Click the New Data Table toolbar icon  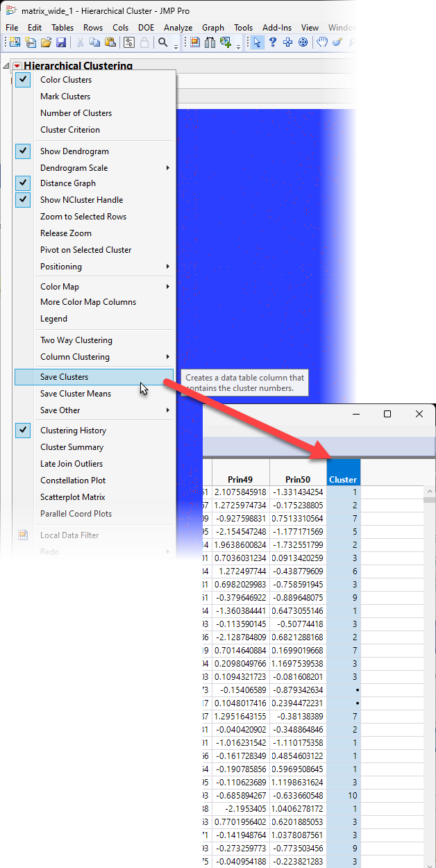click(x=14, y=42)
